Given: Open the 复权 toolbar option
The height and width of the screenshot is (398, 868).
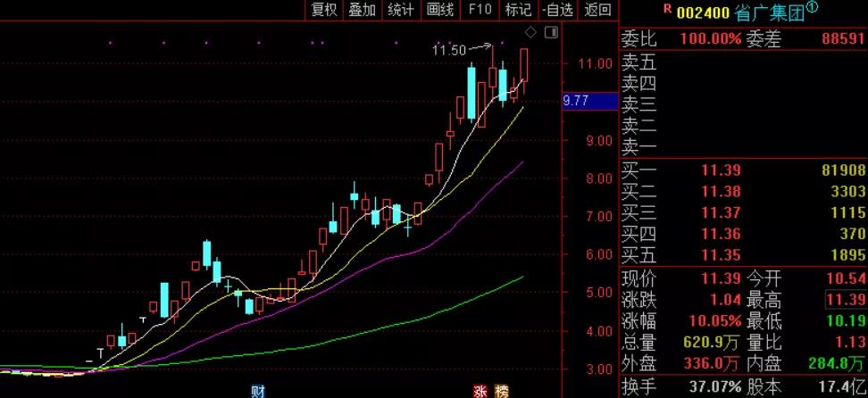Looking at the screenshot, I should (x=324, y=10).
